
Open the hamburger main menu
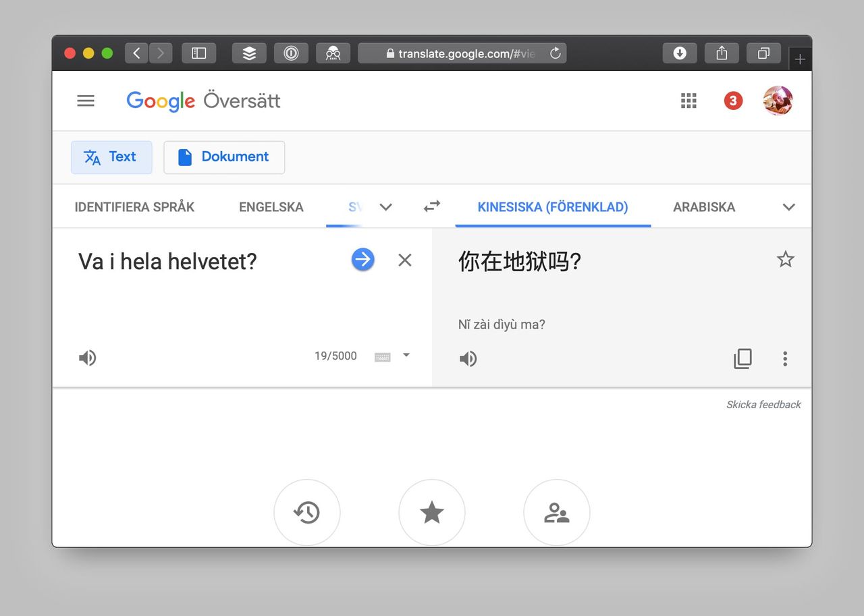point(86,101)
